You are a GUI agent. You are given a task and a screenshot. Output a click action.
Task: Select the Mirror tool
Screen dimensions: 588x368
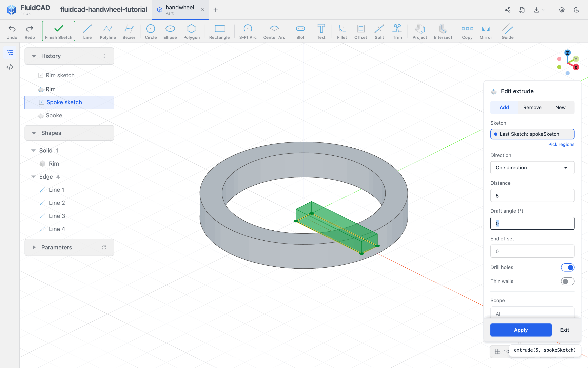pyautogui.click(x=486, y=31)
